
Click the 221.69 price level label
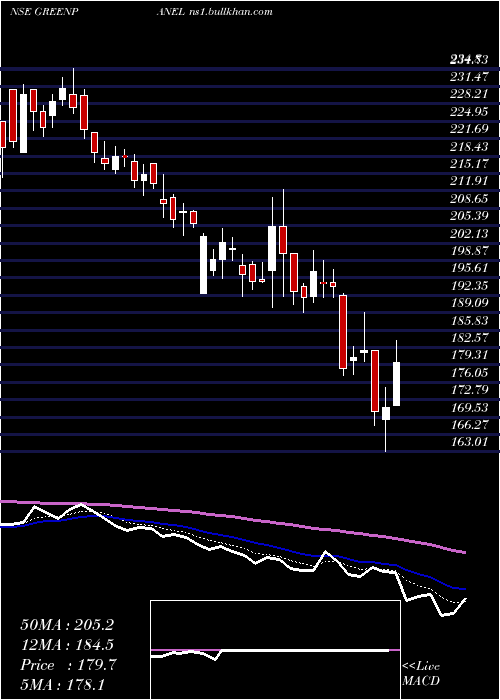tap(469, 129)
